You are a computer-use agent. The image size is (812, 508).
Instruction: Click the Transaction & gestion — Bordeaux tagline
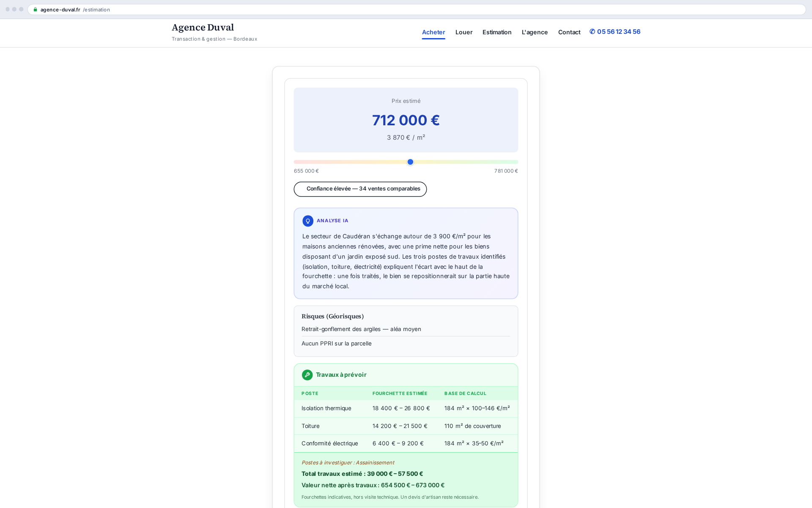point(214,39)
